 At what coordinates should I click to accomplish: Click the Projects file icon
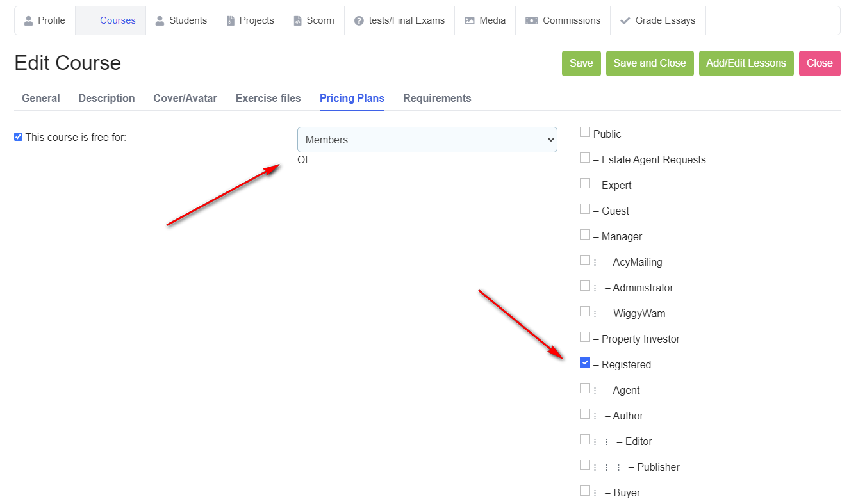point(231,20)
